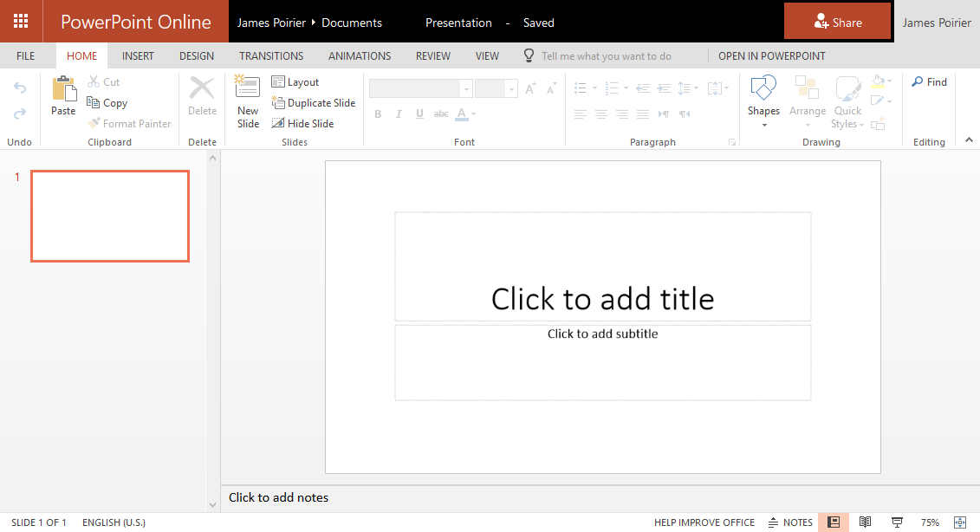Select slide 1 thumbnail

click(x=110, y=216)
